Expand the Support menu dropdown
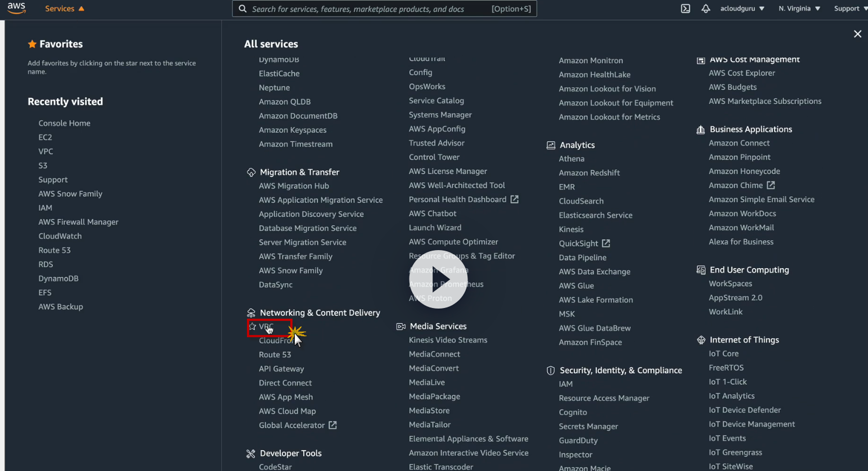Viewport: 868px width, 471px height. 851,8
